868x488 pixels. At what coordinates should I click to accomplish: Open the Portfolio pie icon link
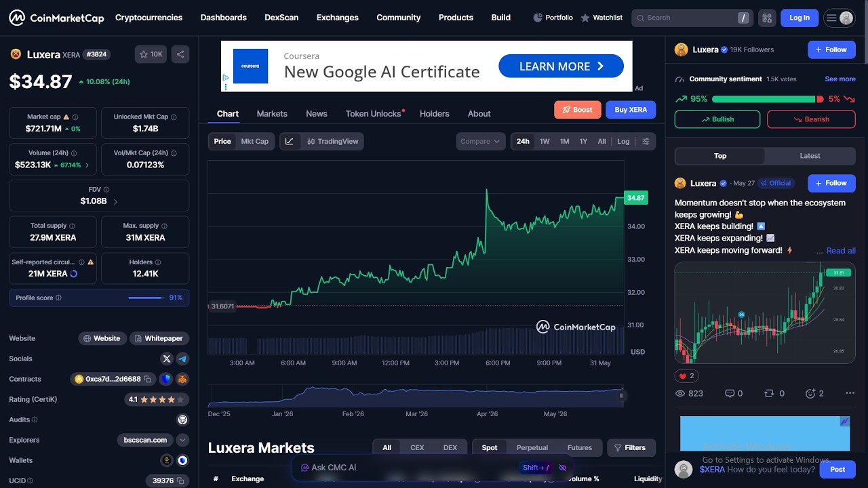[x=553, y=18]
